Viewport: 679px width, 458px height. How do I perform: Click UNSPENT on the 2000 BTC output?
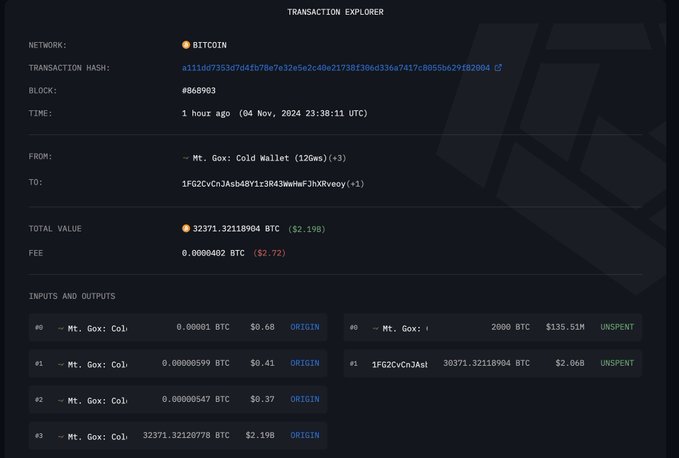617,327
